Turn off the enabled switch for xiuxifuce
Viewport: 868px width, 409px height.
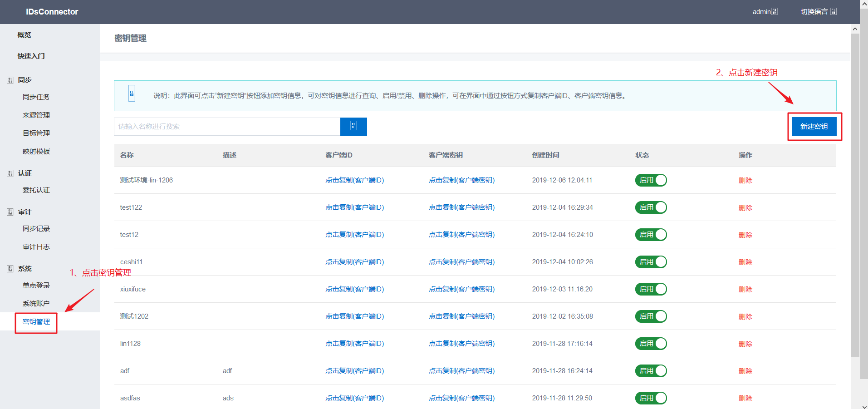[x=651, y=289]
